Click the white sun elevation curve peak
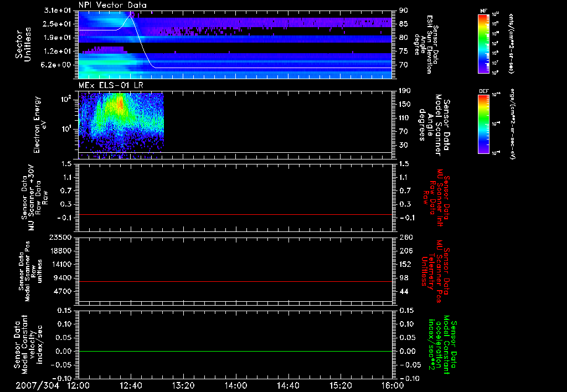 [x=130, y=16]
